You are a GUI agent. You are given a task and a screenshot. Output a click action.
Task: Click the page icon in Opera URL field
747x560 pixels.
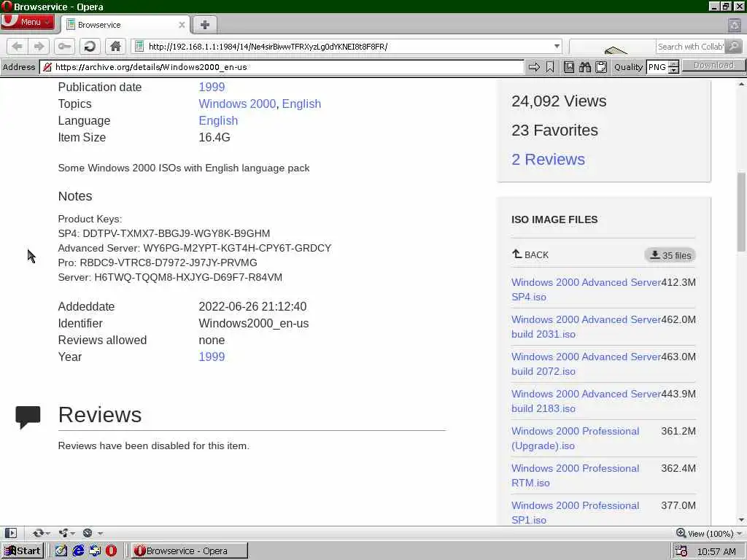(139, 46)
